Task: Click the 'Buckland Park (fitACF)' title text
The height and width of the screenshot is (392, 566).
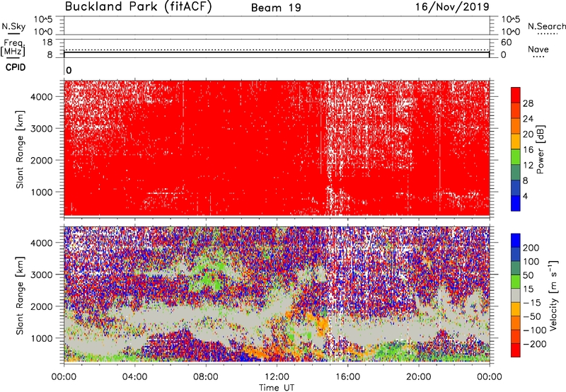Action: click(x=138, y=7)
